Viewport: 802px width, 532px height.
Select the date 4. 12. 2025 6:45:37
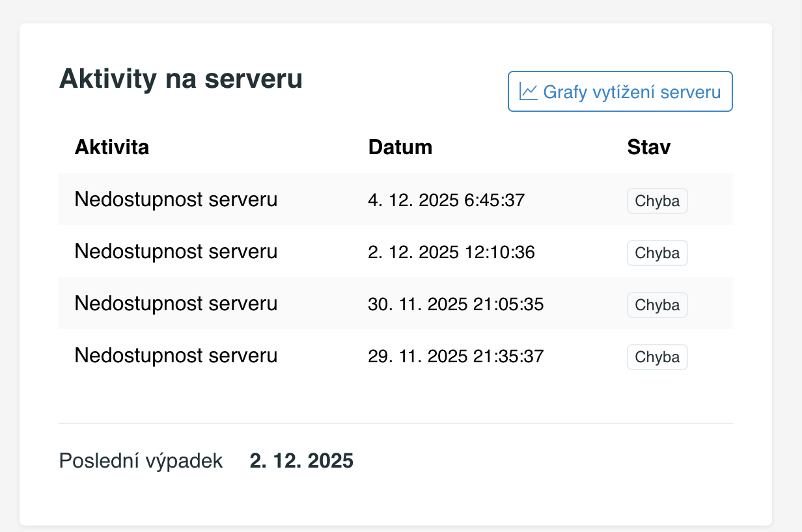446,200
